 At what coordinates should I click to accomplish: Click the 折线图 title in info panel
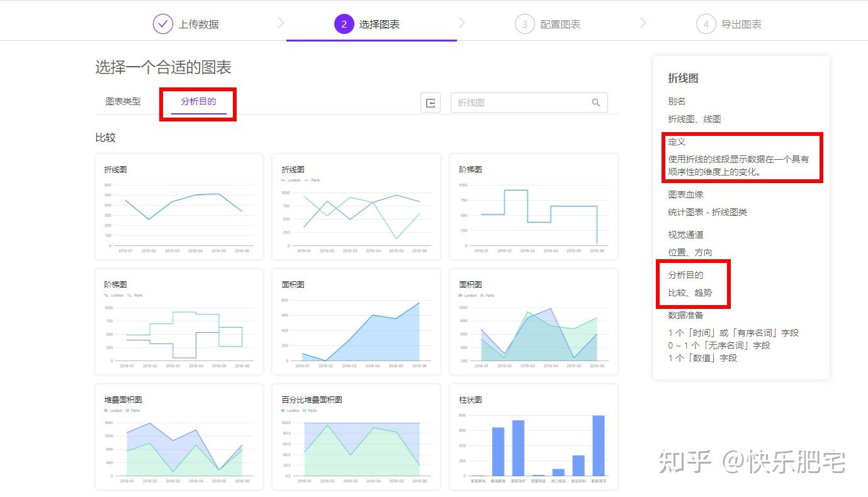point(683,78)
